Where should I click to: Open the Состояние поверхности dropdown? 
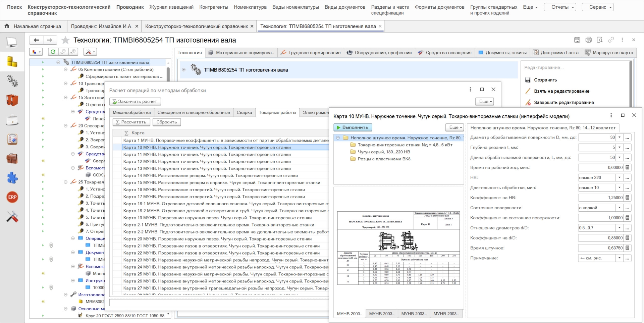(x=620, y=208)
